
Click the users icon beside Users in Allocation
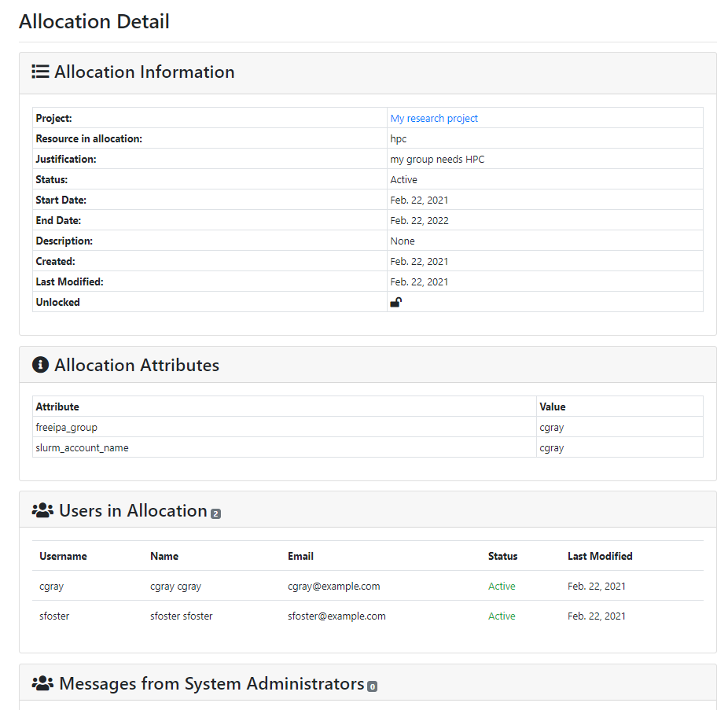42,510
